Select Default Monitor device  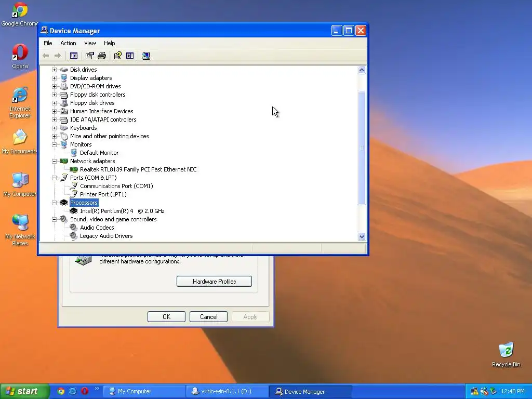click(99, 153)
